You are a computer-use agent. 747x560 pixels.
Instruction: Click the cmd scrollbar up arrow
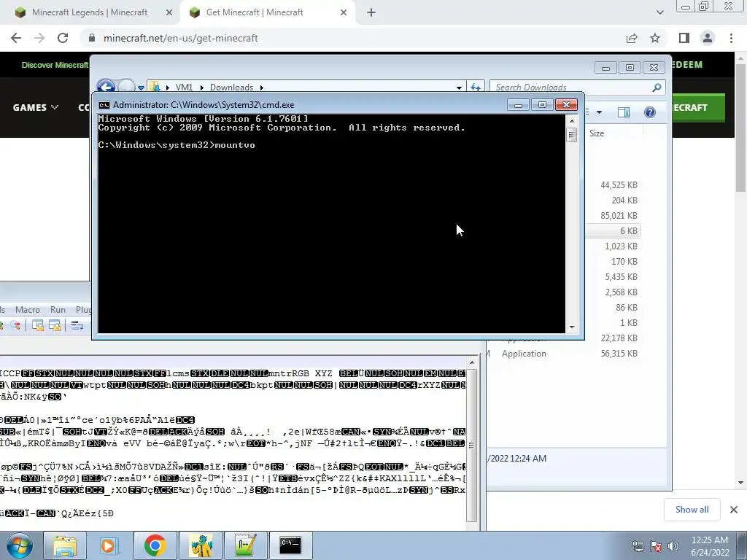pyautogui.click(x=572, y=120)
